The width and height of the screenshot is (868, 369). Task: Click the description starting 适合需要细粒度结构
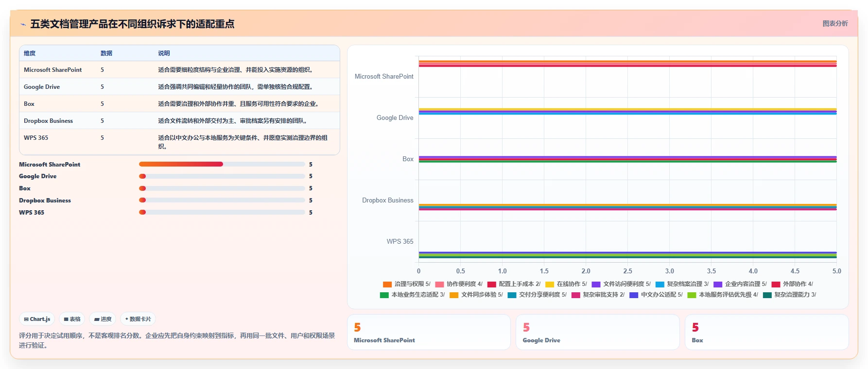(x=237, y=70)
